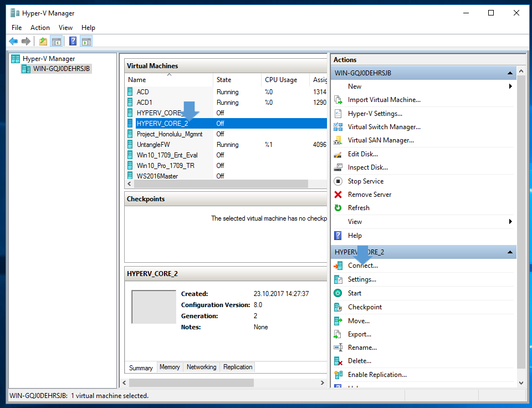Click the Stop Service icon

338,181
